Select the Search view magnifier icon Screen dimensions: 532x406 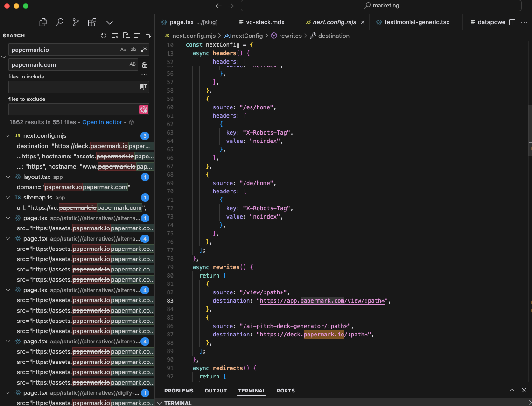click(60, 22)
